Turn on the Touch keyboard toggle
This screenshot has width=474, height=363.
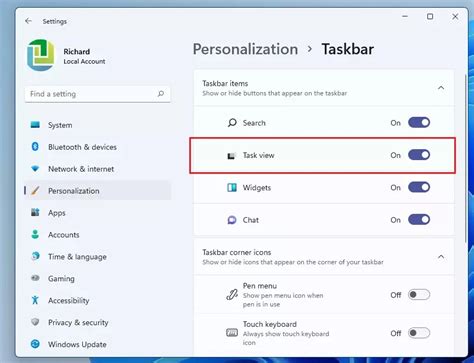tap(419, 333)
